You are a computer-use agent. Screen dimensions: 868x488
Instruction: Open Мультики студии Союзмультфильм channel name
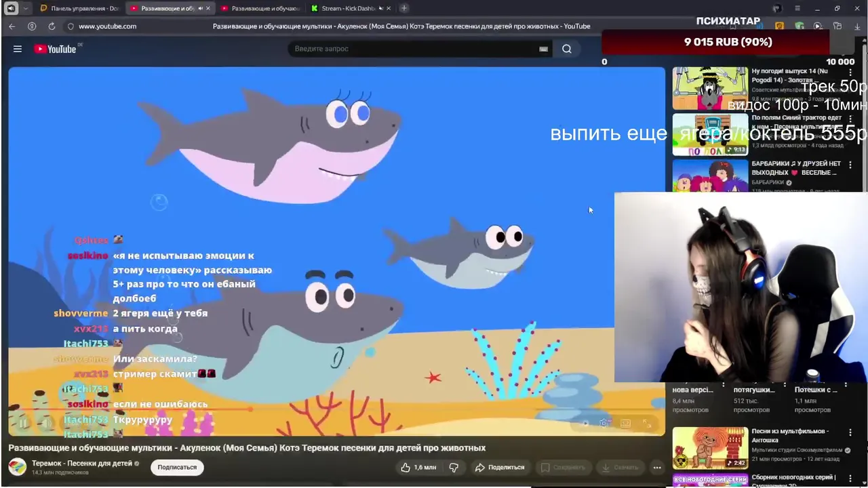pyautogui.click(x=797, y=449)
